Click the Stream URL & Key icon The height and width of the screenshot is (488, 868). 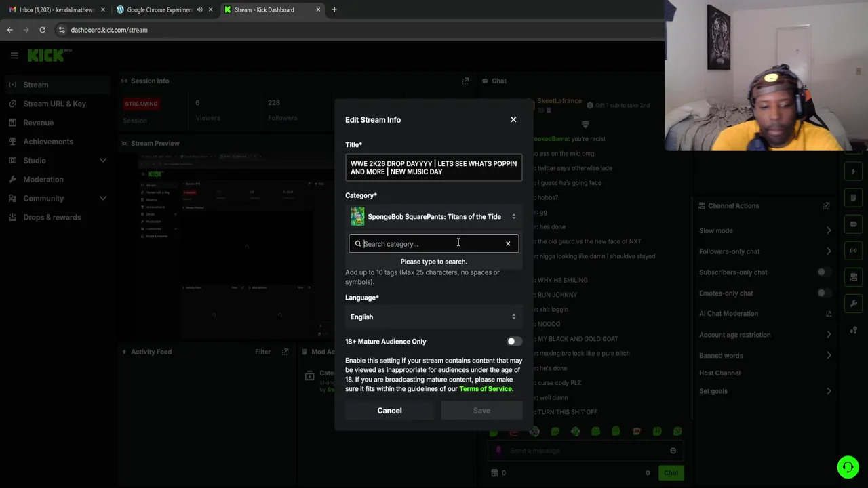click(x=13, y=104)
